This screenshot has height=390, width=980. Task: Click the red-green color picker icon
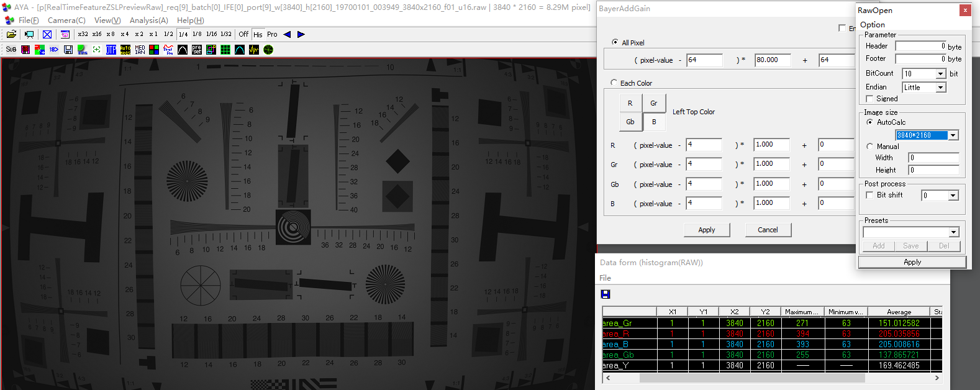[40, 50]
